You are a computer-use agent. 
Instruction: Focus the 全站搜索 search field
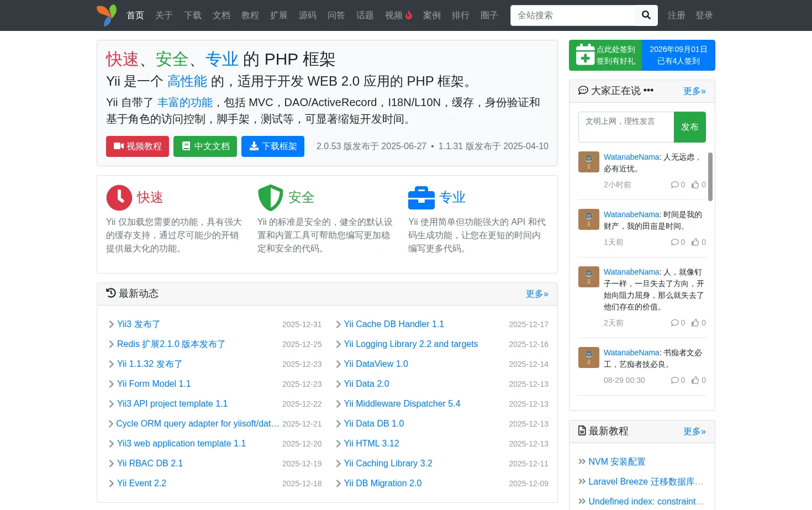[573, 15]
